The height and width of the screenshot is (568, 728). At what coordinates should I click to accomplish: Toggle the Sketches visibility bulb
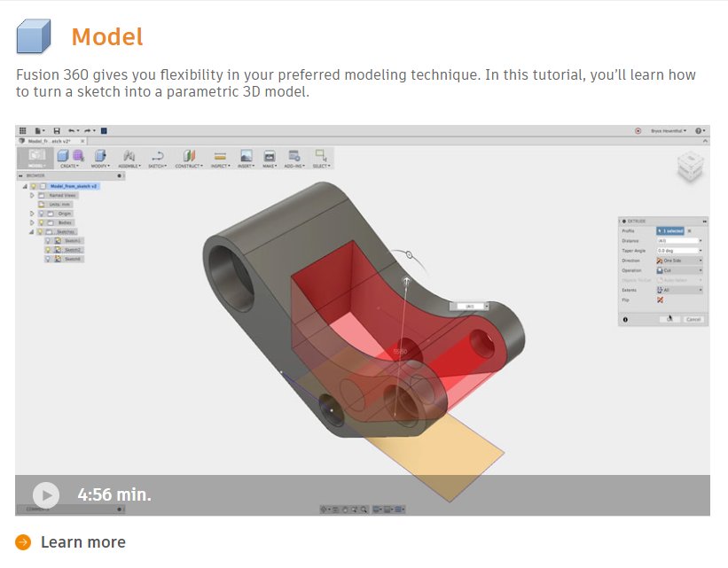(x=41, y=231)
